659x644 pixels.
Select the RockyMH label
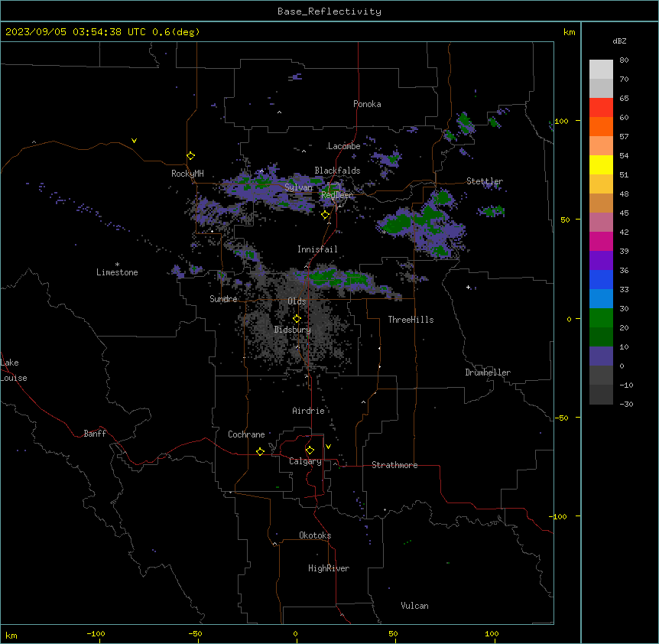187,173
